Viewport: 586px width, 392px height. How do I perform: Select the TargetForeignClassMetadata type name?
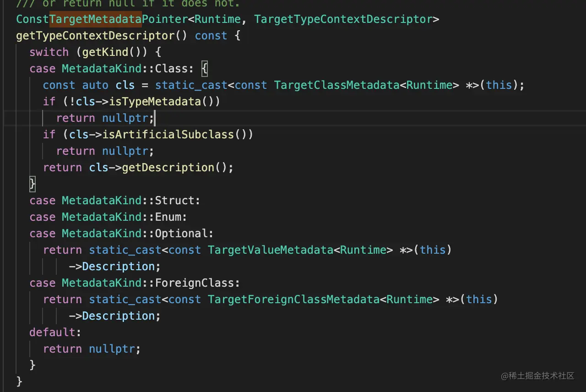pyautogui.click(x=293, y=299)
